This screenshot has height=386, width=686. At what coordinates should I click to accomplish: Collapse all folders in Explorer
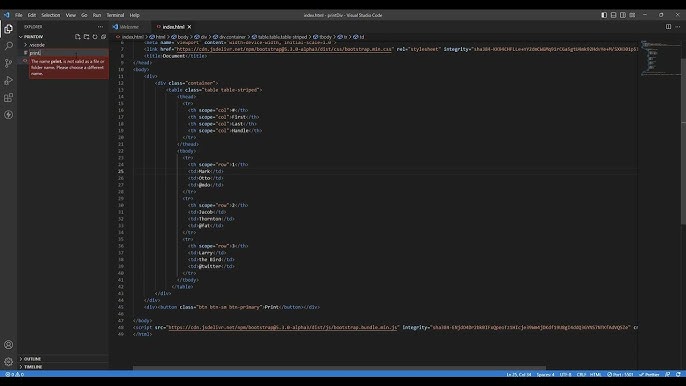pos(104,37)
